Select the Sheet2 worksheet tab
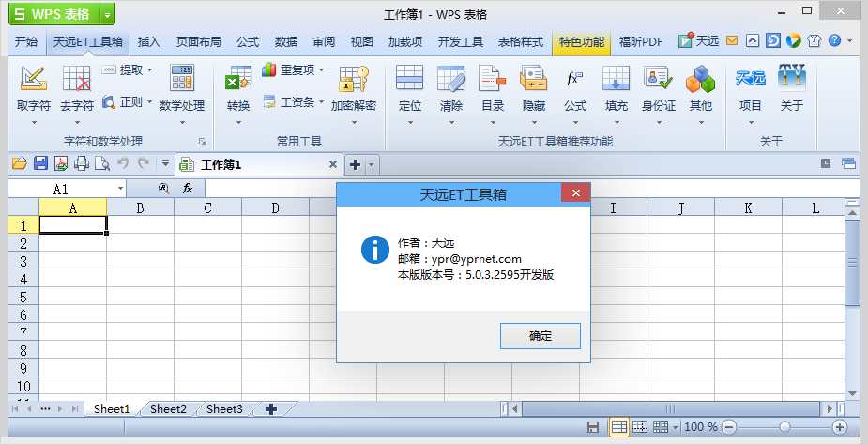 point(168,409)
